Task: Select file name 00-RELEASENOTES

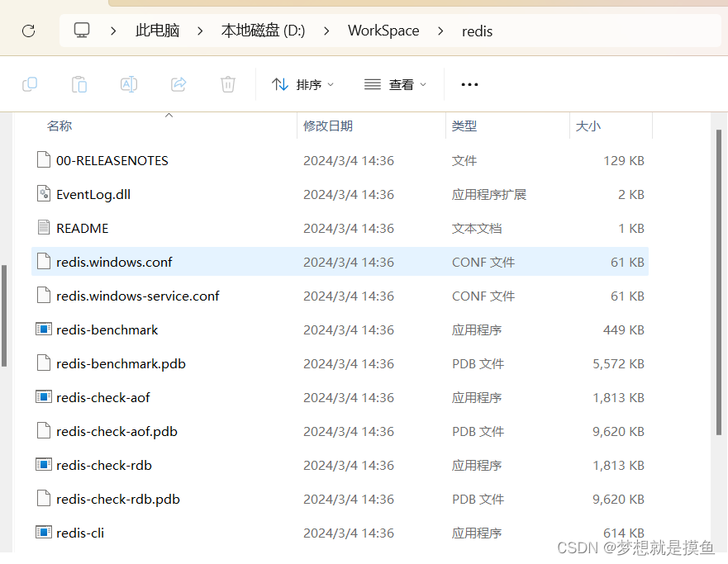Action: (112, 160)
